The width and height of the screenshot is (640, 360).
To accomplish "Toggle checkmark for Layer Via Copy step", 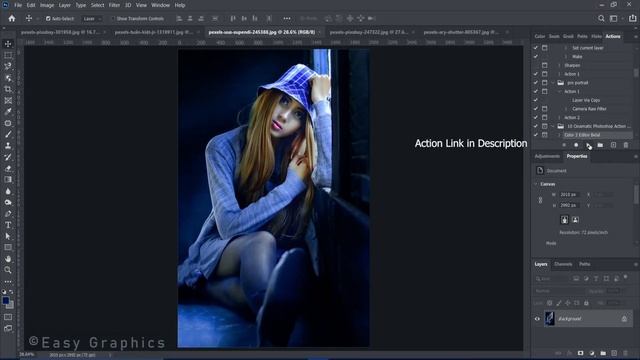I will (536, 100).
